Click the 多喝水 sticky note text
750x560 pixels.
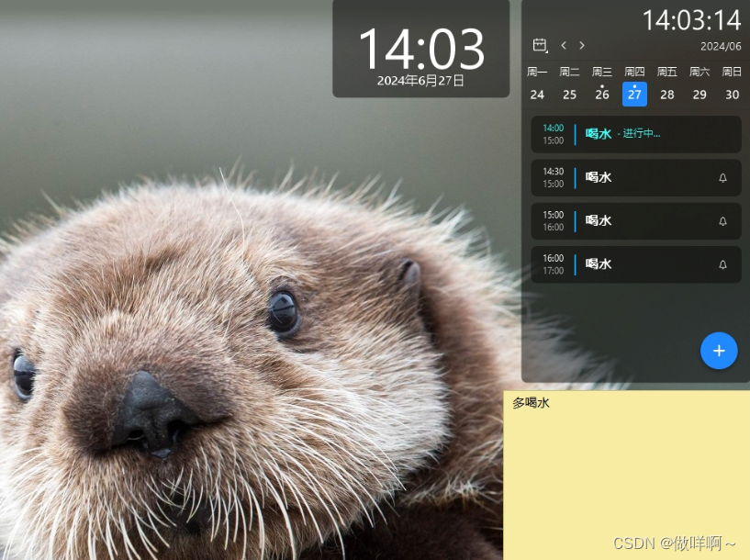[x=531, y=403]
